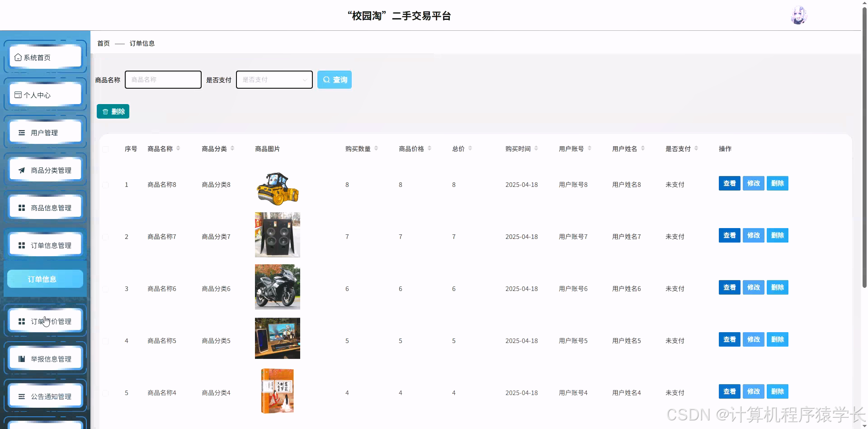
Task: Check the row checkbox for 商品名称8
Action: (105, 185)
